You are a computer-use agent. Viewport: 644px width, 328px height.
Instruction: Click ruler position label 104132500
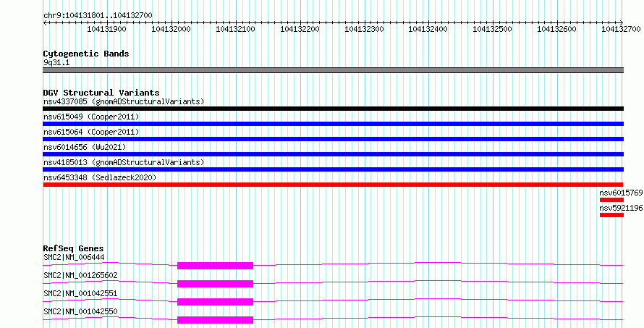(493, 29)
